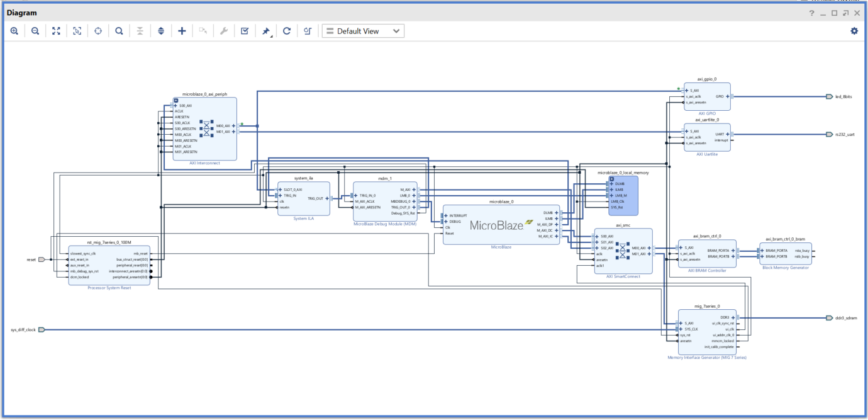Click the Add IP plus icon

[x=182, y=31]
